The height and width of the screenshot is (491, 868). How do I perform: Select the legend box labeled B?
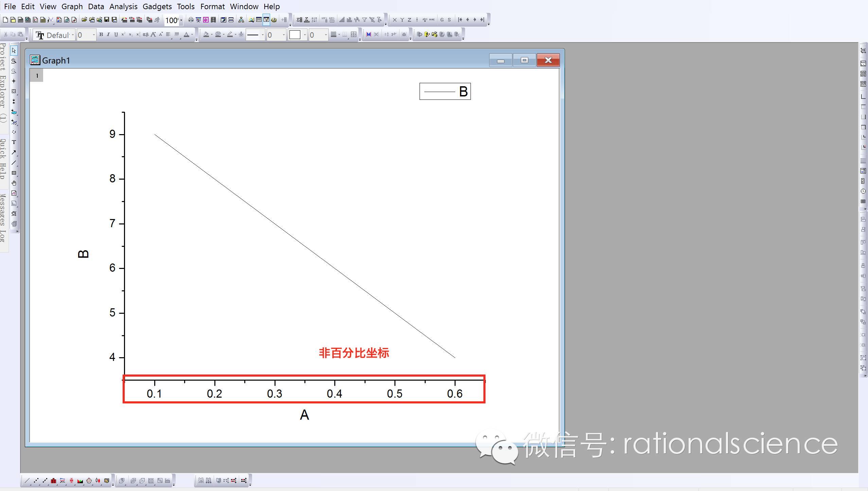pos(445,91)
